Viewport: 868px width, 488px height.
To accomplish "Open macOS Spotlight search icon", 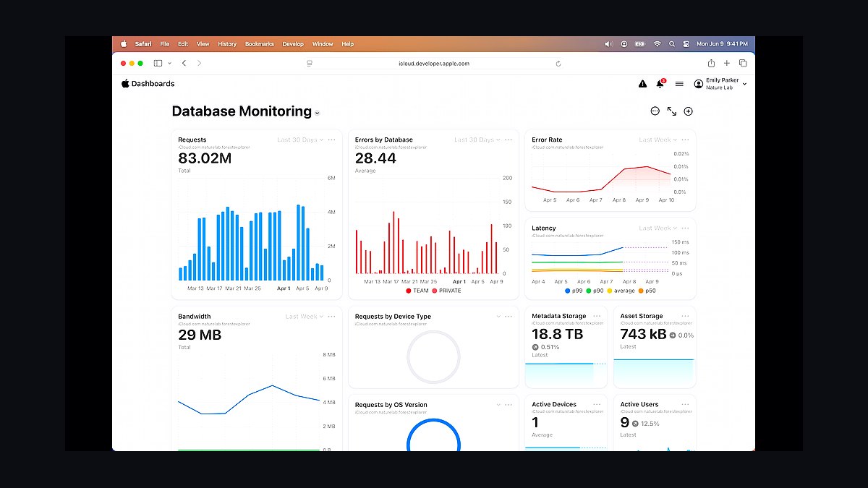I will pyautogui.click(x=672, y=44).
